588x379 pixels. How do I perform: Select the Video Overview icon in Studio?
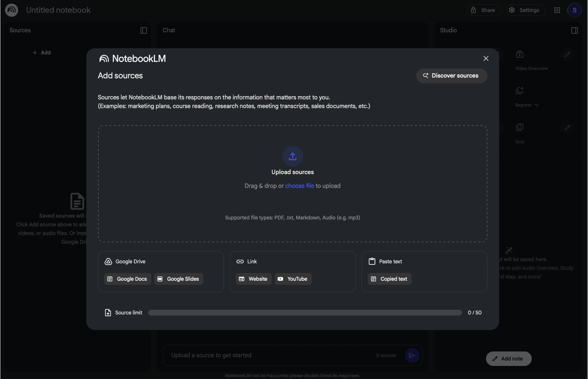tap(520, 54)
